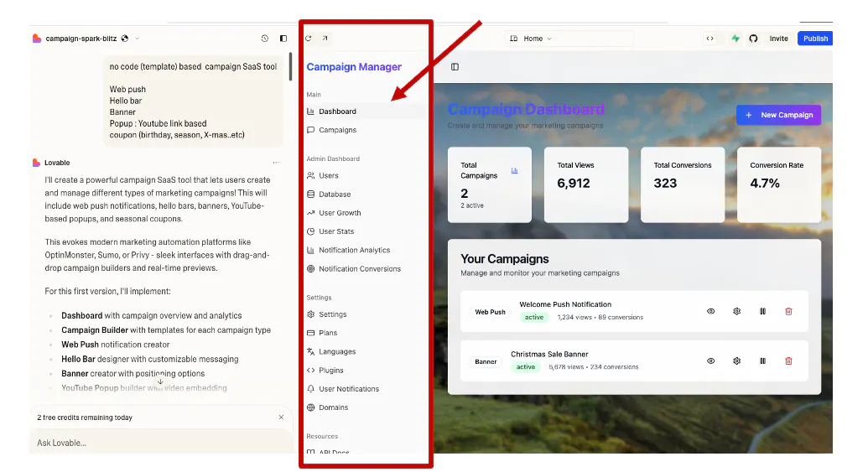Click the New Campaign button
Screen dimensions: 868x472
click(778, 115)
